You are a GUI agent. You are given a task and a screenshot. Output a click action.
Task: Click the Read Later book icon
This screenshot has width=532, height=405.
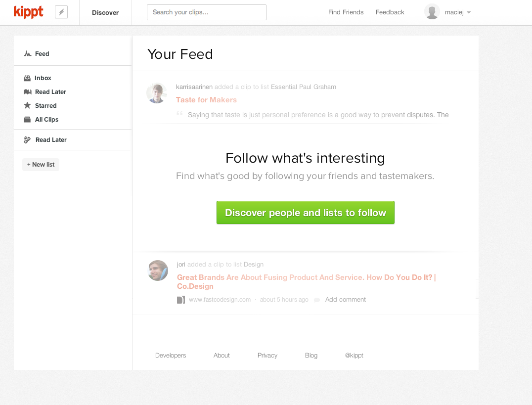(28, 92)
